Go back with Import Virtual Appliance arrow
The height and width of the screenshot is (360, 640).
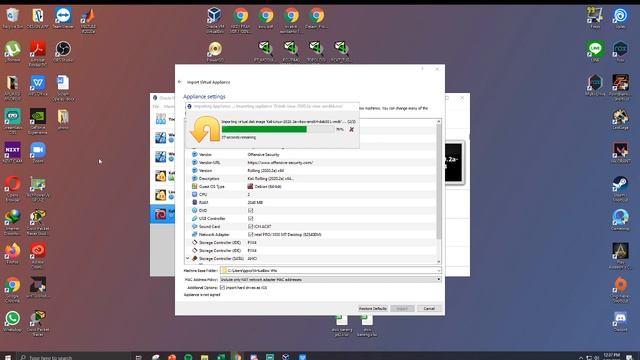coord(180,82)
